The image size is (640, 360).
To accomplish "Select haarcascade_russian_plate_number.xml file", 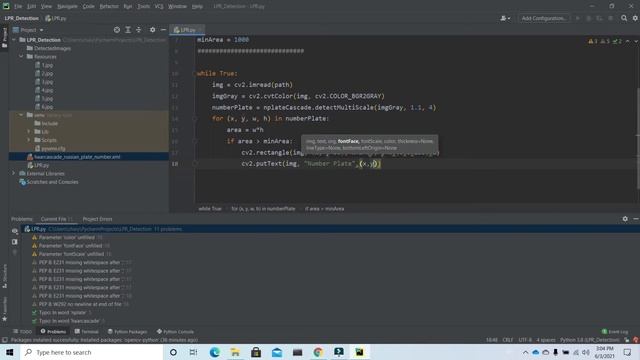I will [x=77, y=157].
